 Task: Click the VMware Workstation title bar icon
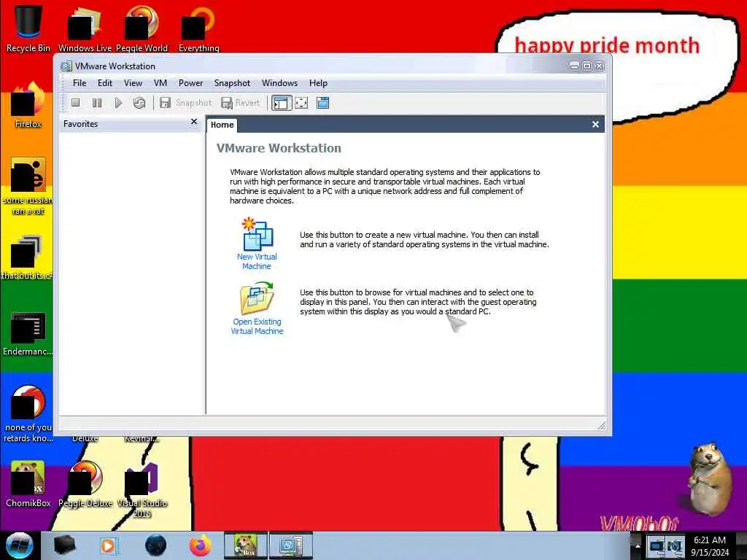(66, 66)
